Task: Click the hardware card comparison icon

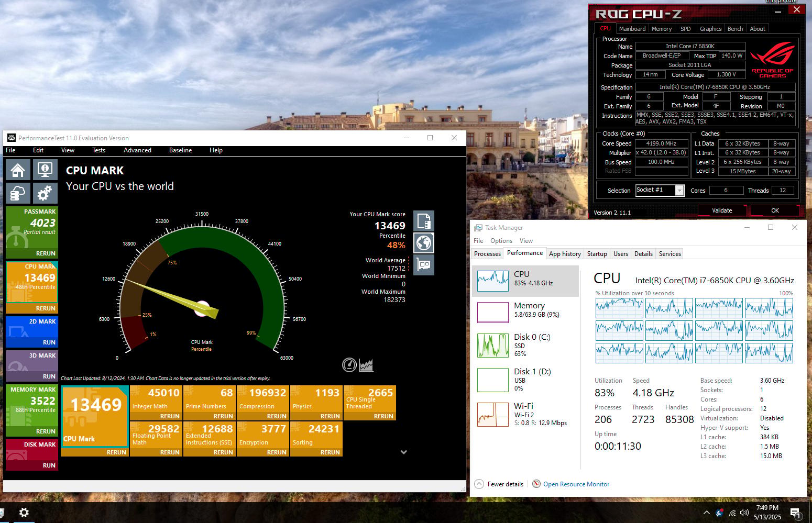Action: (x=424, y=264)
